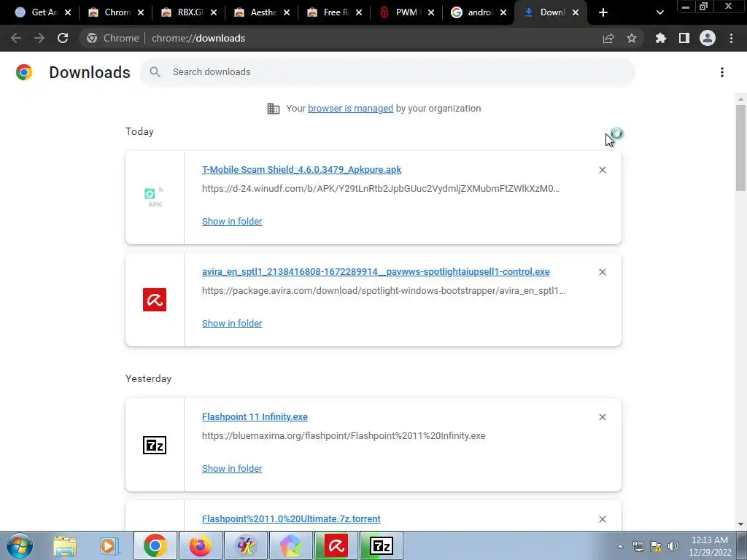Show T-Mobile Scam Shield apk in folder

click(x=232, y=221)
